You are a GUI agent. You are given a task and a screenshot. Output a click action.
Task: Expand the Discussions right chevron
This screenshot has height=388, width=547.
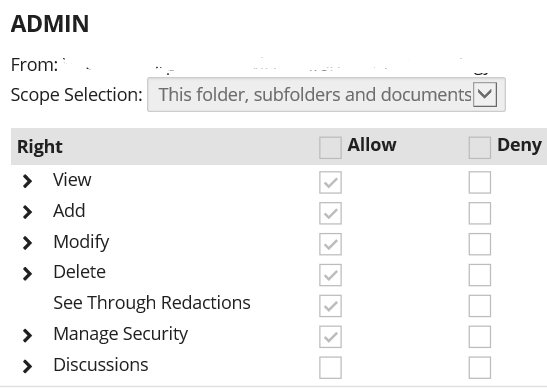[x=27, y=366]
